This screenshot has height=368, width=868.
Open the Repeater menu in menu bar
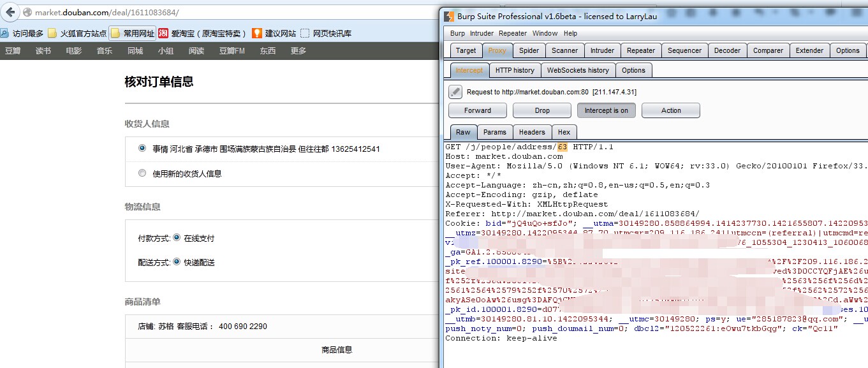(x=513, y=33)
